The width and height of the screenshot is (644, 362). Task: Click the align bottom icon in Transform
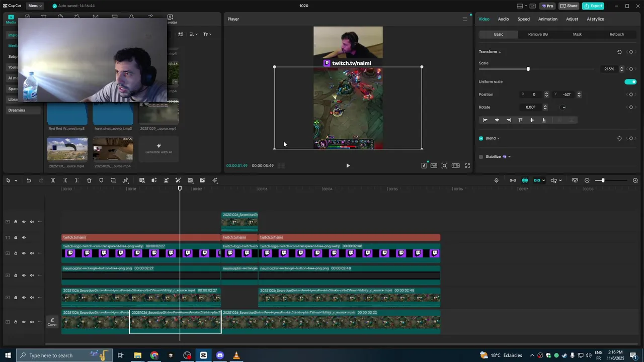[x=544, y=120]
